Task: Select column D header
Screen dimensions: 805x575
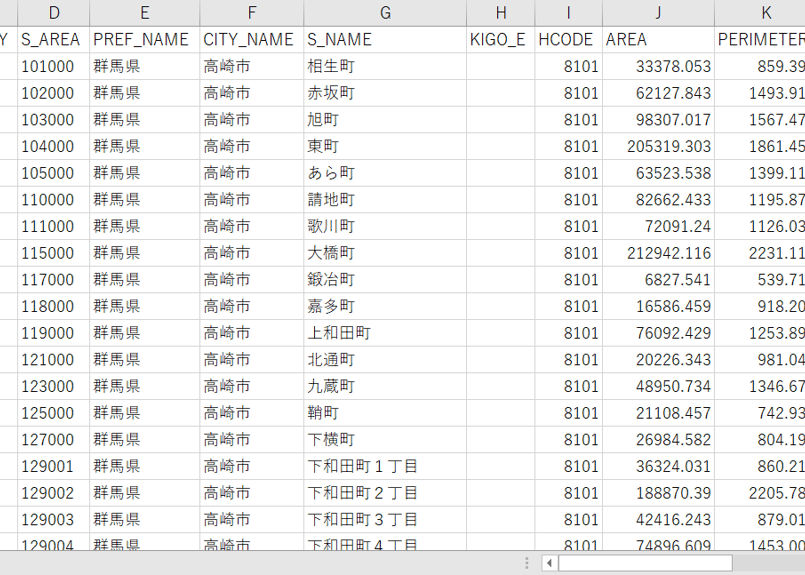Action: pyautogui.click(x=53, y=13)
